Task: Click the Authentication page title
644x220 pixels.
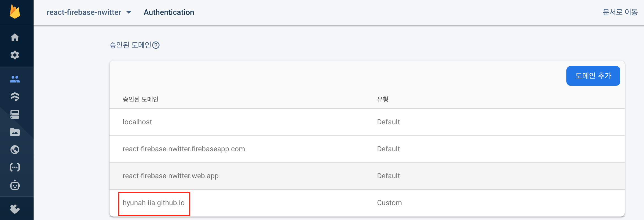Action: [169, 12]
